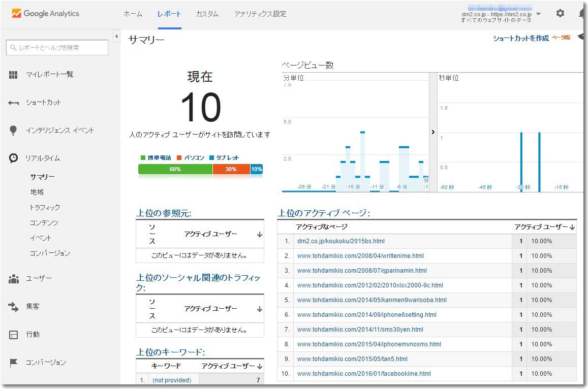Click the green 60% mobile bar segment
This screenshot has height=389, width=588.
(175, 170)
